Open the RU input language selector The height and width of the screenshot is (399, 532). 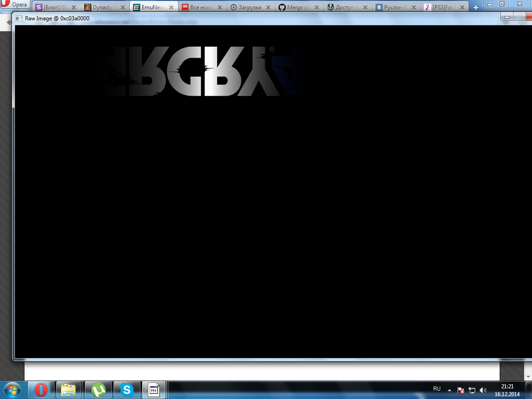437,389
